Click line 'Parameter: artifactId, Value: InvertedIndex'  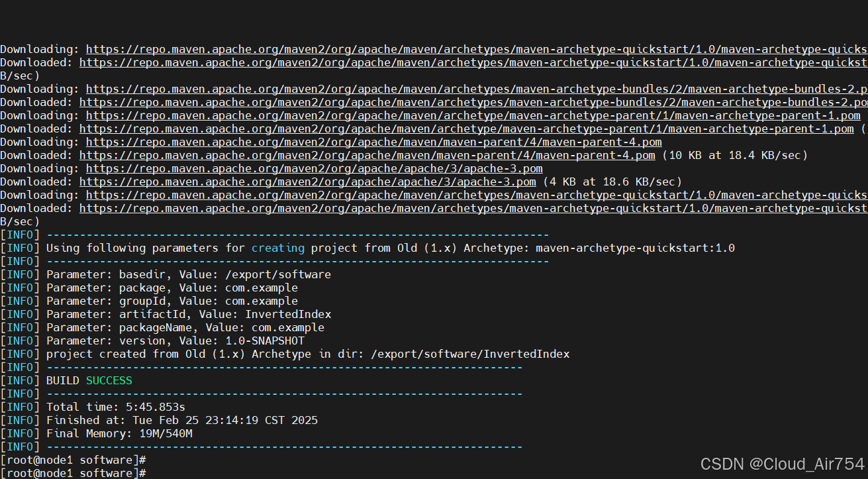166,314
